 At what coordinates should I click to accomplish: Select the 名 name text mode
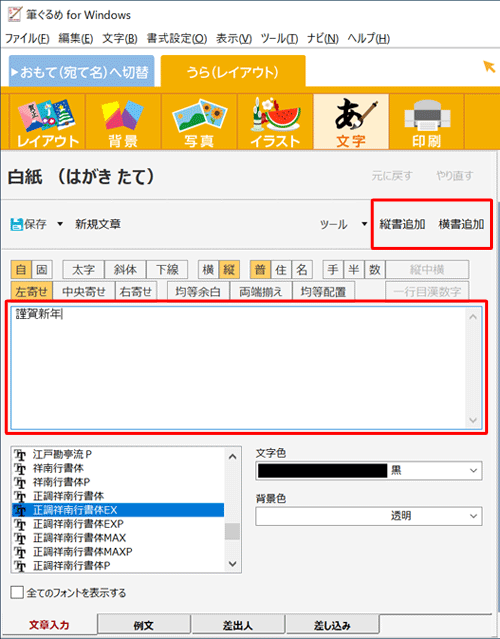[302, 269]
